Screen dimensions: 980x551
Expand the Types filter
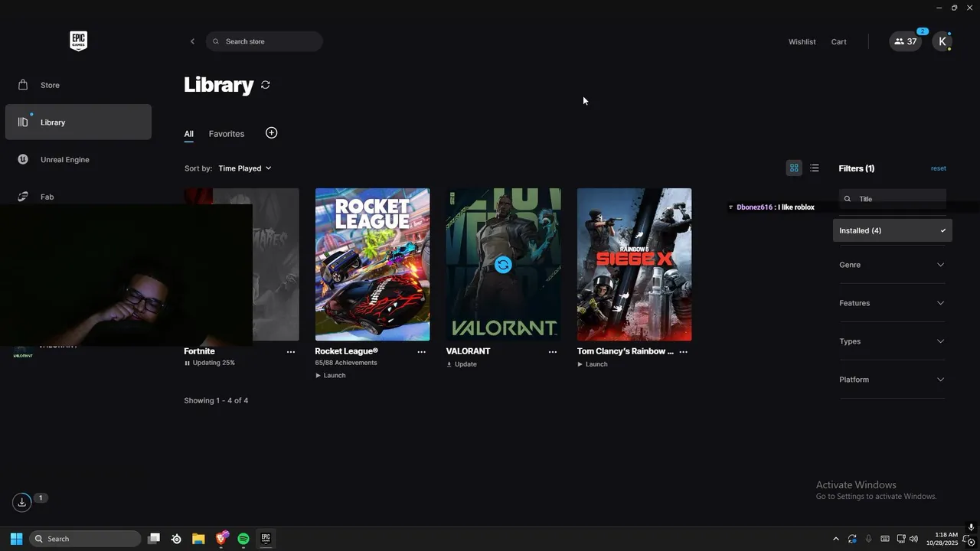point(893,341)
